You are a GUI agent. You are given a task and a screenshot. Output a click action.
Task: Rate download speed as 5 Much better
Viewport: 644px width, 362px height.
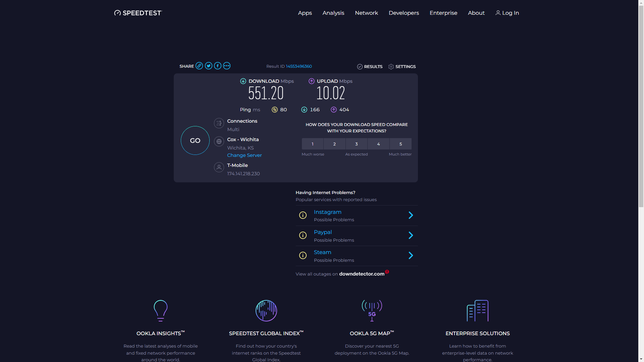400,144
